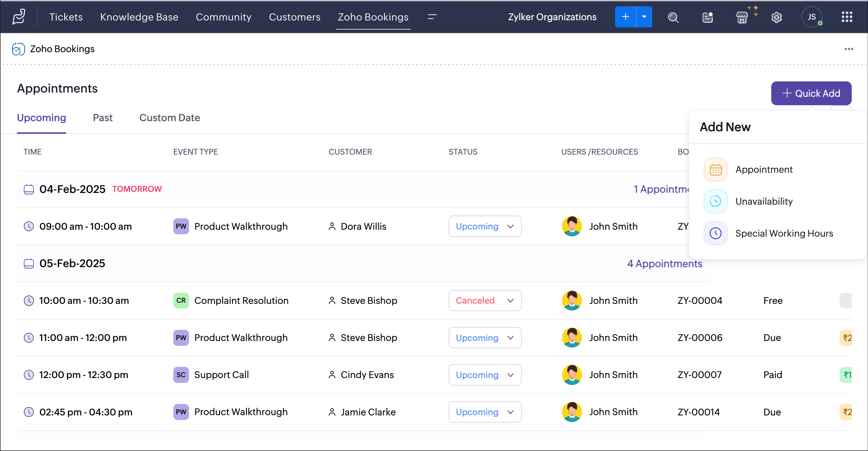Viewport: 868px width, 451px height.
Task: Open Cindy Evans Upcoming status dropdown
Action: [485, 375]
